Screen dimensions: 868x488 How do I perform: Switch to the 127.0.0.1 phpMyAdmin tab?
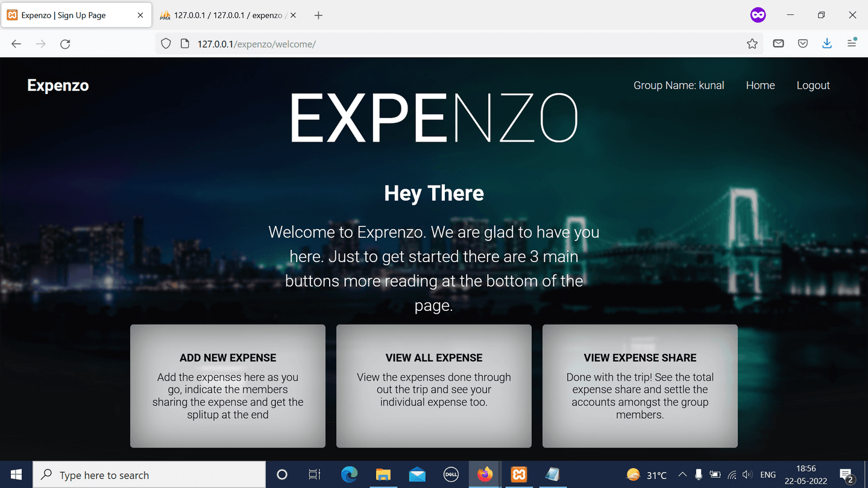(228, 16)
